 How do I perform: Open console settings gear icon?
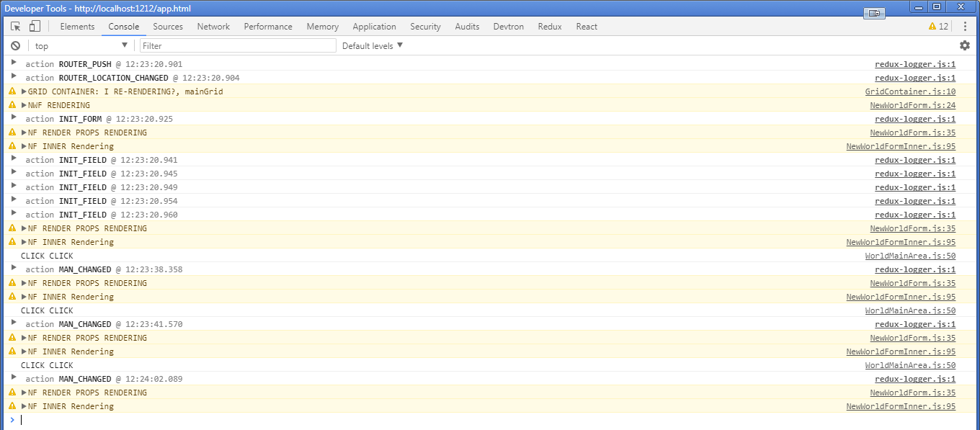click(x=965, y=45)
